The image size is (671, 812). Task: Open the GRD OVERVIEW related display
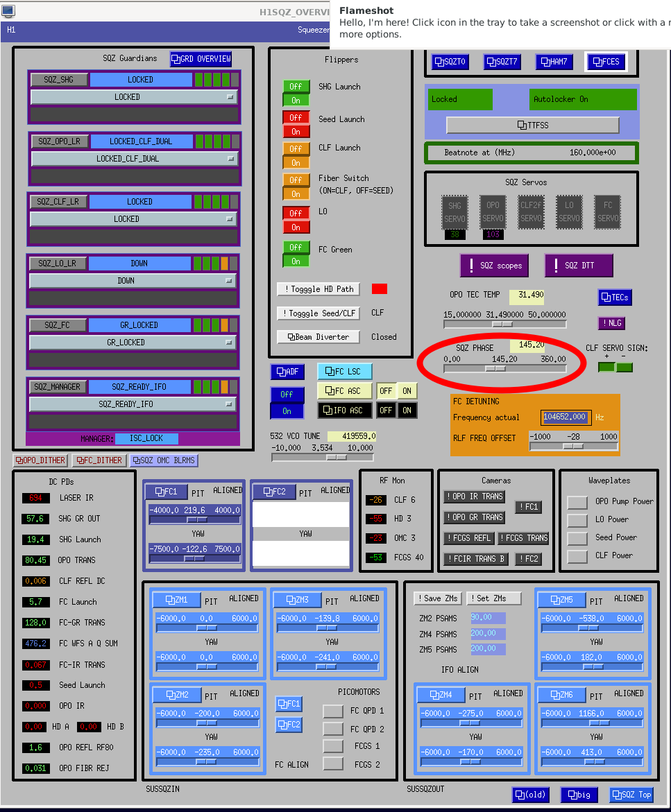point(201,59)
